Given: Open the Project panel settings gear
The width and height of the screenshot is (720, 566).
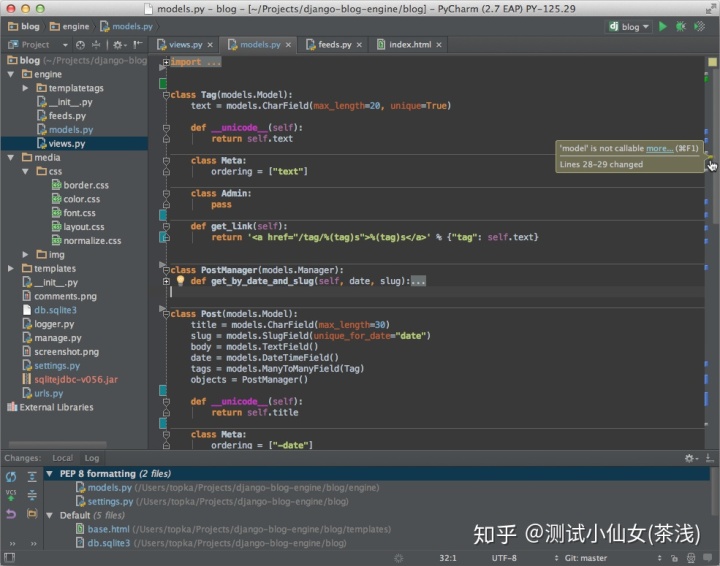Looking at the screenshot, I should tap(118, 45).
